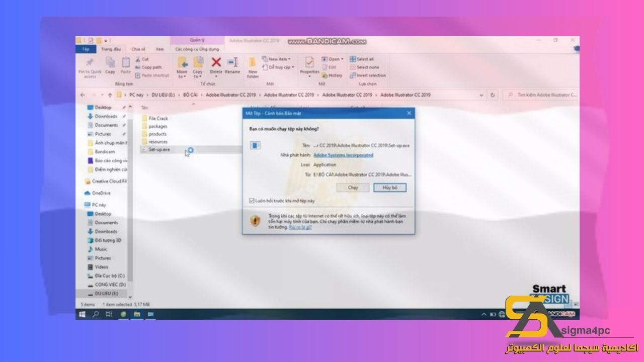Click the search box Tìm kiếm Adobe Illustrator
The width and height of the screenshot is (644, 362).
541,95
